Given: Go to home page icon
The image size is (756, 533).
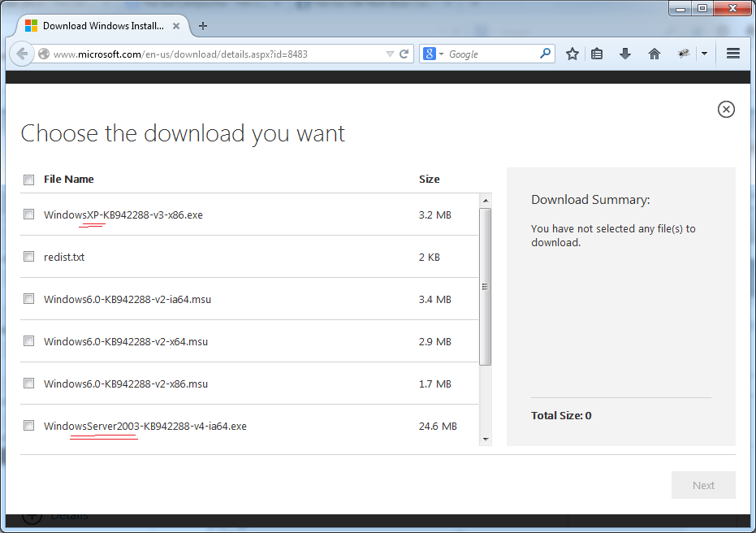Looking at the screenshot, I should [654, 54].
